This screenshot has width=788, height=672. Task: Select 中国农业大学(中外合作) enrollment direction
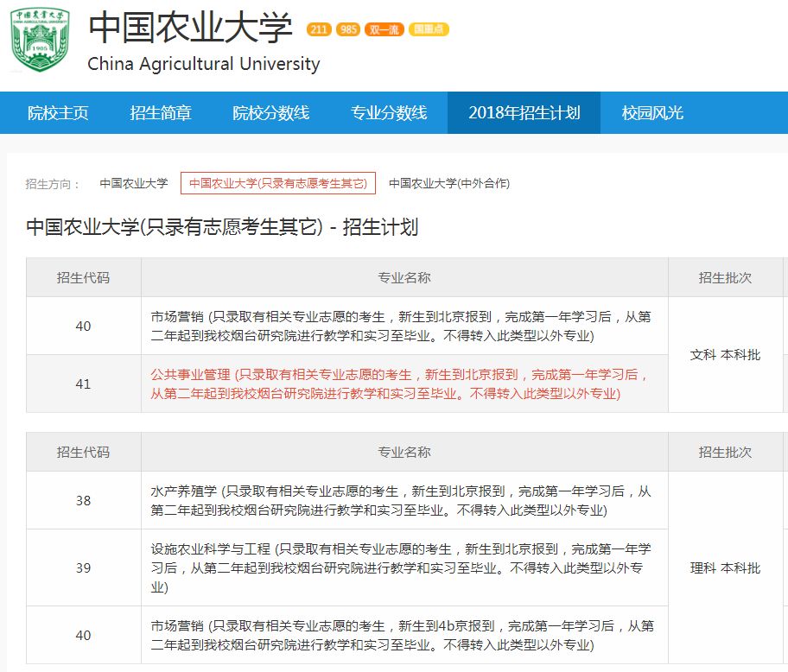tap(449, 183)
